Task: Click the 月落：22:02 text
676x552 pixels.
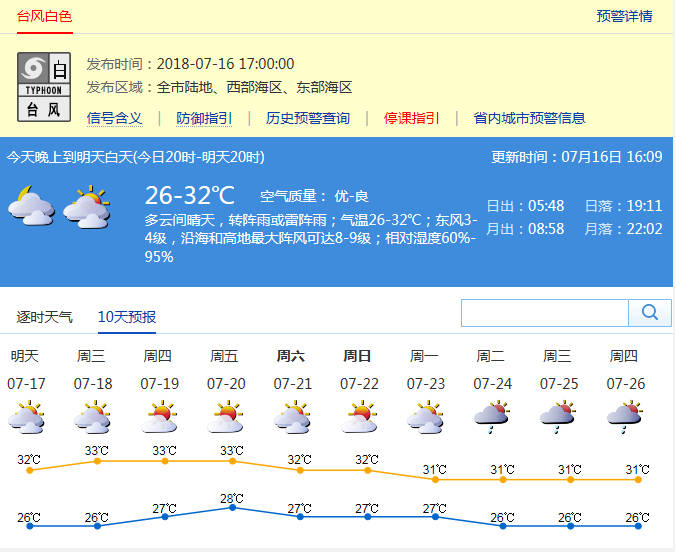Action: 623,229
